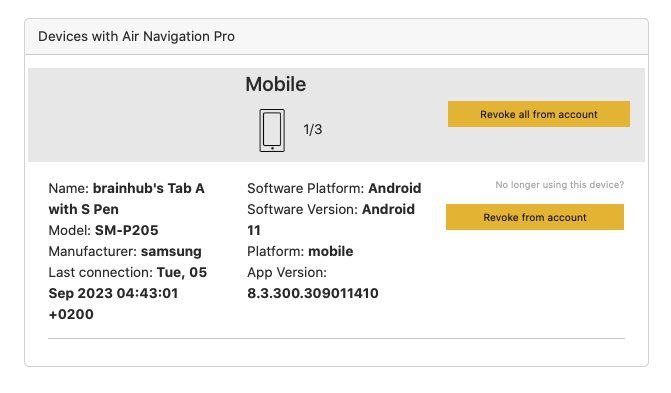Click Revoke from account button
The image size is (671, 393).
pyautogui.click(x=535, y=217)
